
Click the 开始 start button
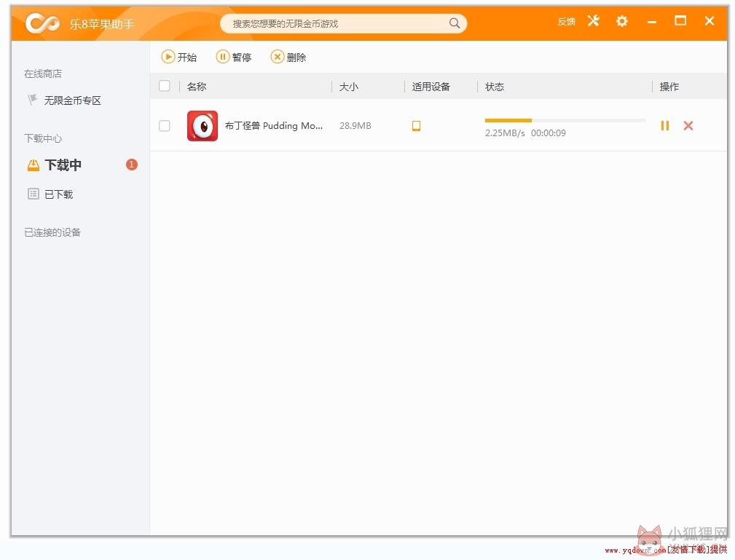(178, 58)
